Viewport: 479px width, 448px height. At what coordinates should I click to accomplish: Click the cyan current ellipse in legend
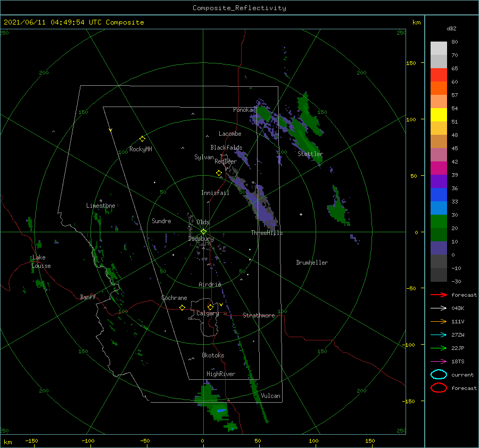[x=439, y=374]
